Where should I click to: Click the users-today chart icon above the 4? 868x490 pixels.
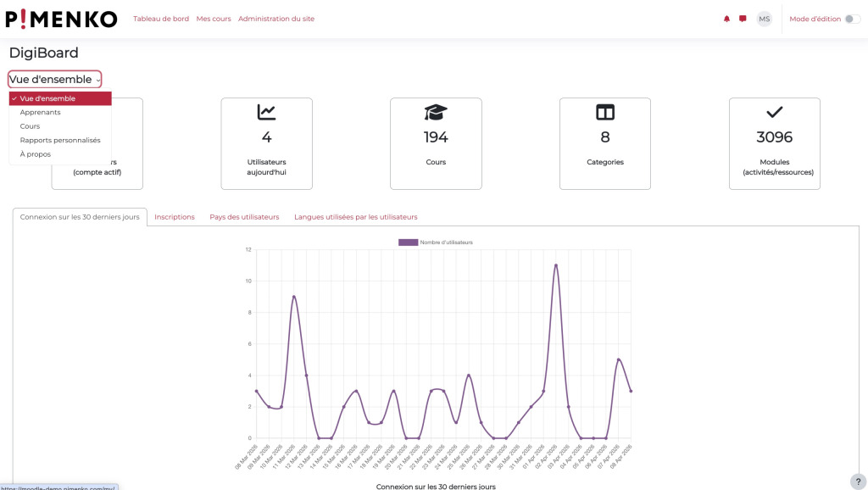coord(266,111)
